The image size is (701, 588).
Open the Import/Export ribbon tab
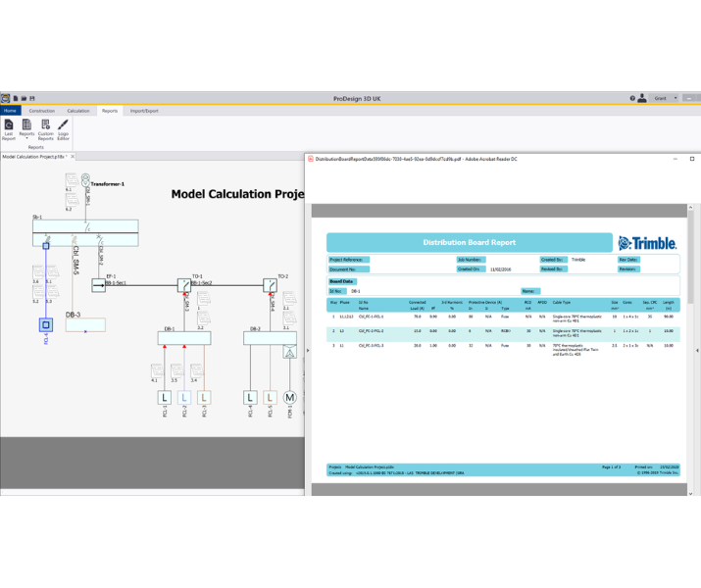pyautogui.click(x=144, y=111)
